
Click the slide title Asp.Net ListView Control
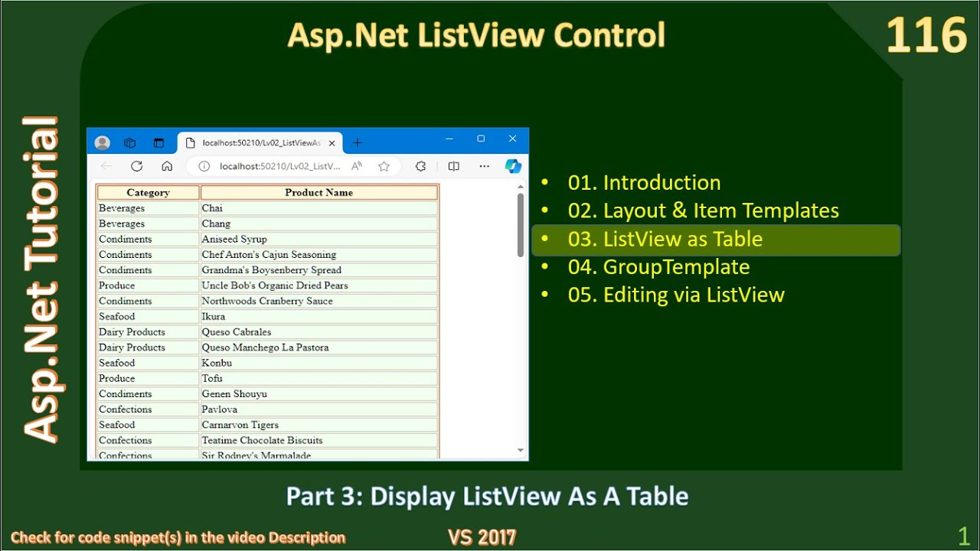pyautogui.click(x=476, y=35)
